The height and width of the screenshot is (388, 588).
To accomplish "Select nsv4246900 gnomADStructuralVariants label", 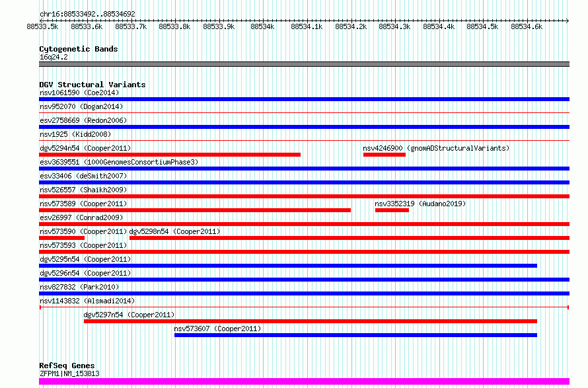I will 436,148.
